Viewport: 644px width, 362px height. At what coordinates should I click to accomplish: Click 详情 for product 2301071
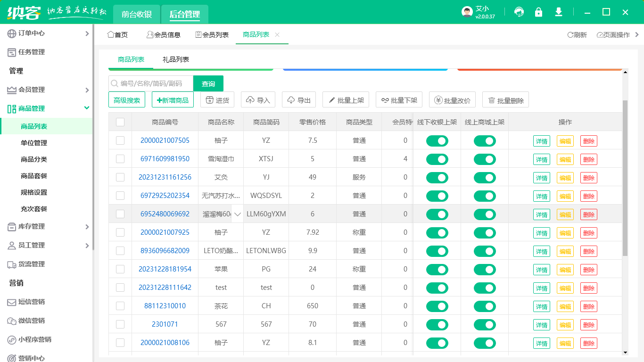[542, 325]
